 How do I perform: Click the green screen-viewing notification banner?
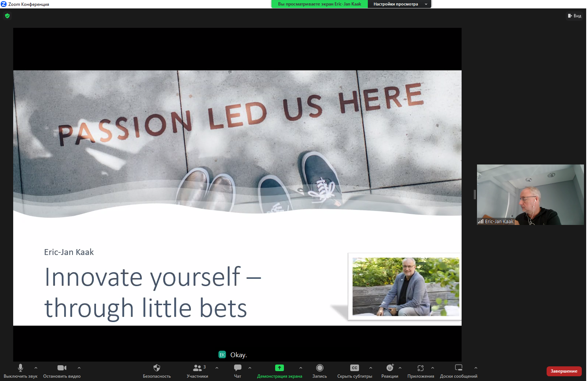319,4
